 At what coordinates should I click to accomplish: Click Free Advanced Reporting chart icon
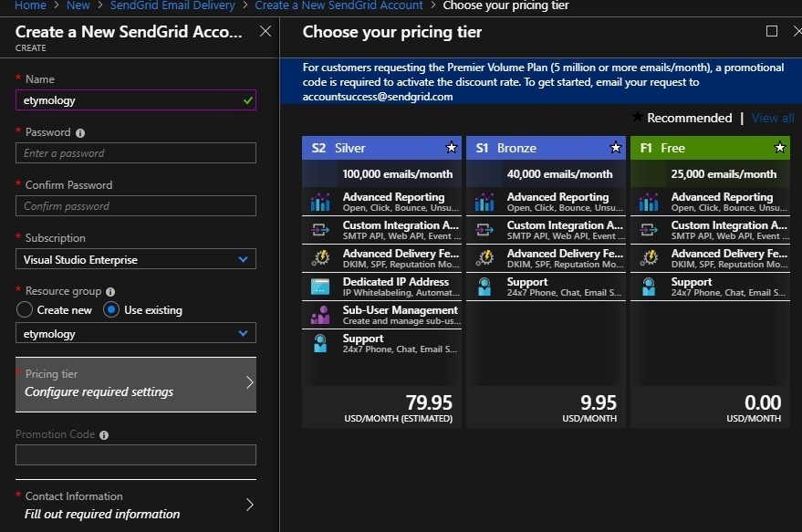tap(649, 202)
